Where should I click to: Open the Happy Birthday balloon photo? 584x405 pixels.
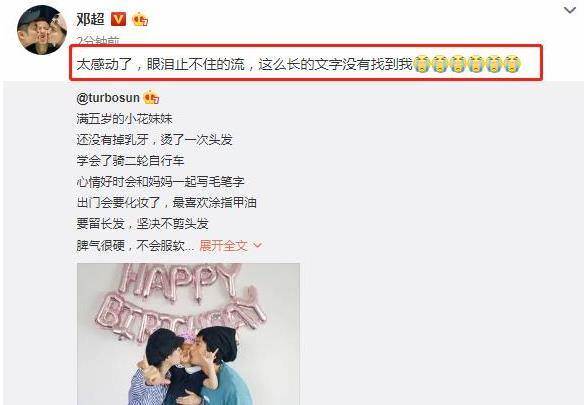pos(188,334)
